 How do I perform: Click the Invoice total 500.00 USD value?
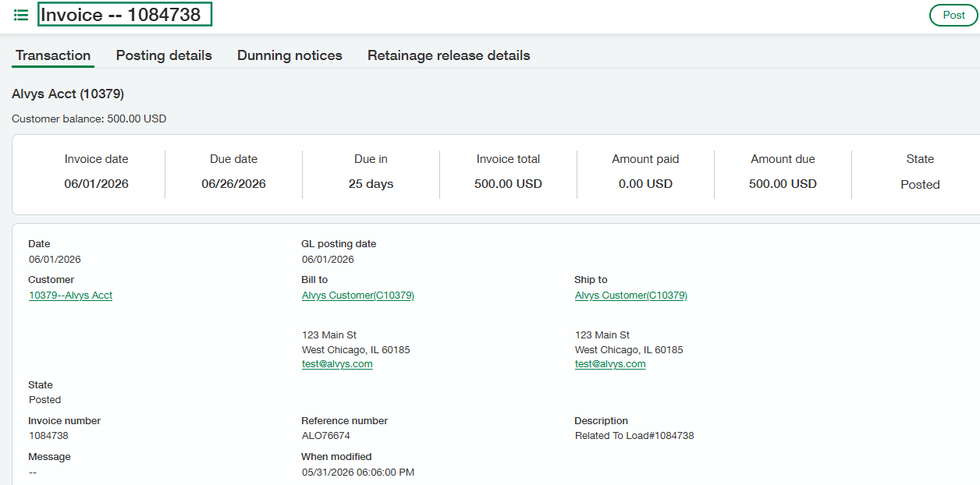[509, 185]
